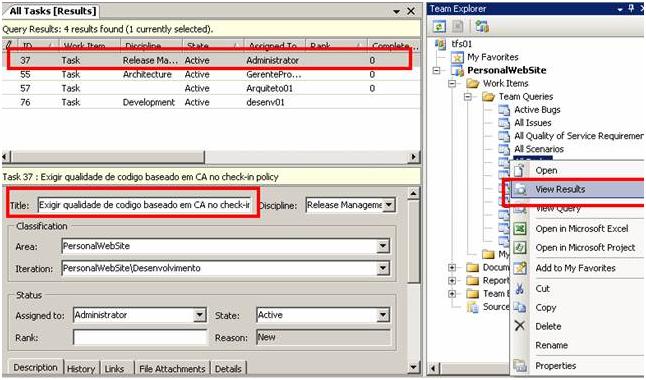The height and width of the screenshot is (380, 646).
Task: Select task row 76 Development
Action: coord(210,102)
